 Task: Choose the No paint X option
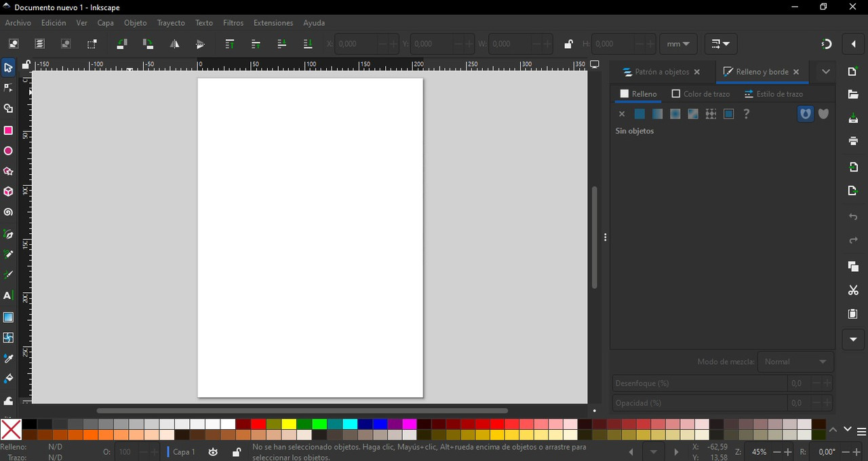coord(622,114)
